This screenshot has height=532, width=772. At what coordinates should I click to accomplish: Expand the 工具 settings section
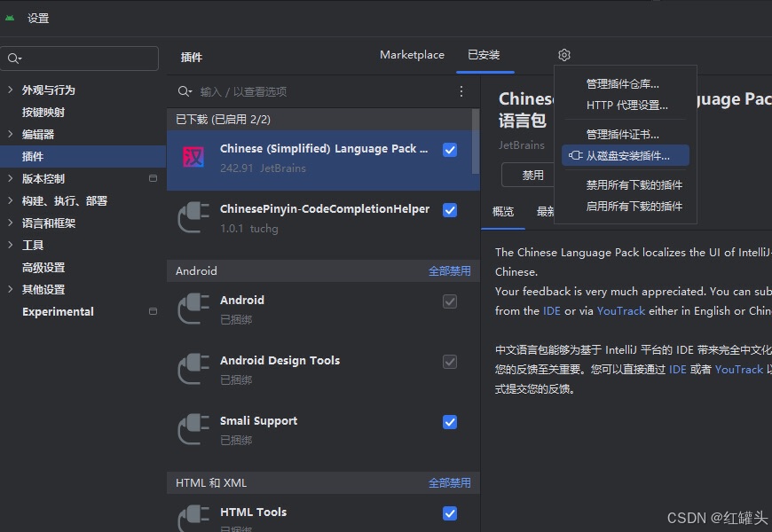(11, 245)
